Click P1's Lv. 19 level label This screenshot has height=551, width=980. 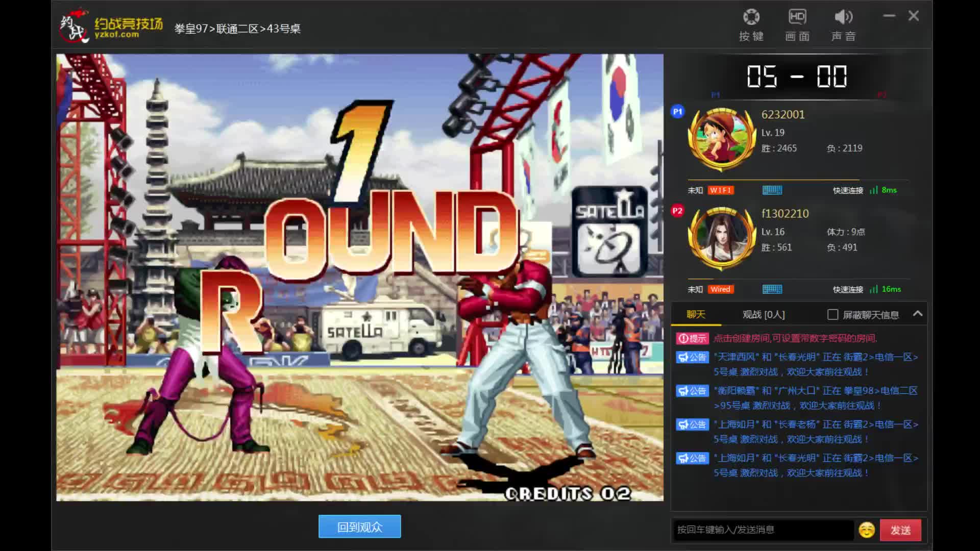tap(773, 133)
